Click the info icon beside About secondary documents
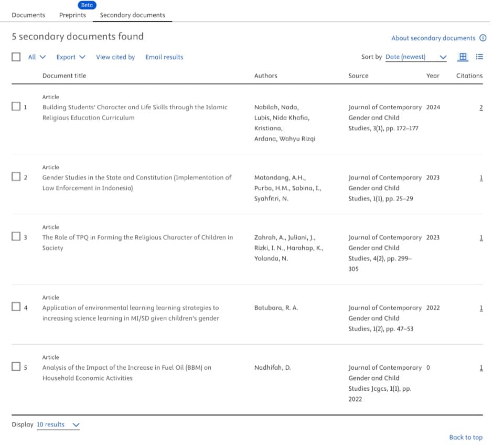The width and height of the screenshot is (504, 447). [483, 38]
